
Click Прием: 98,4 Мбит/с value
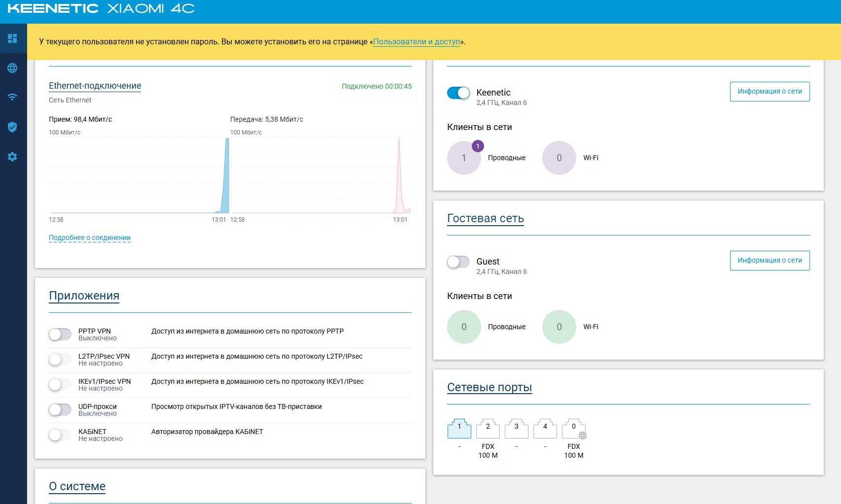tap(80, 119)
